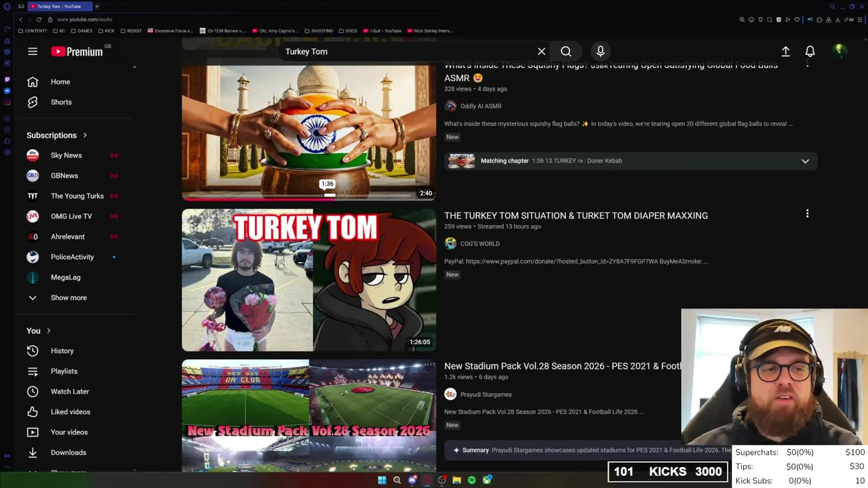This screenshot has width=868, height=488.
Task: Click the progress bar on the squishy flags thumbnail
Action: point(309,199)
